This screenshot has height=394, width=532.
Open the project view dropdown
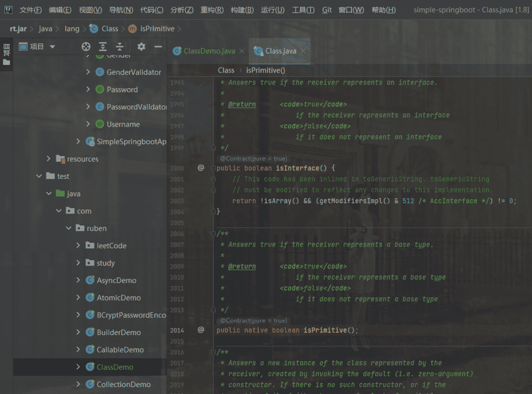pos(53,47)
